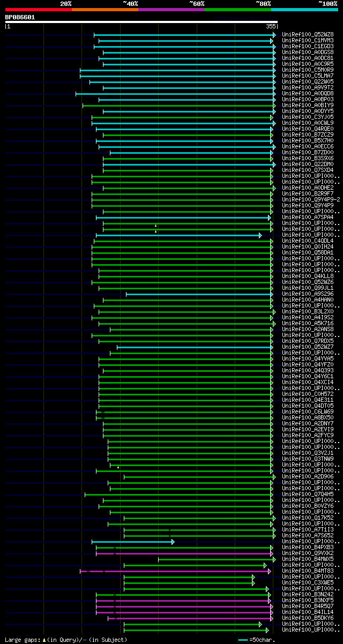Screen dimensions: 343x644
Task: Click the cyan ~100% legend segment
Action: click(304, 9)
